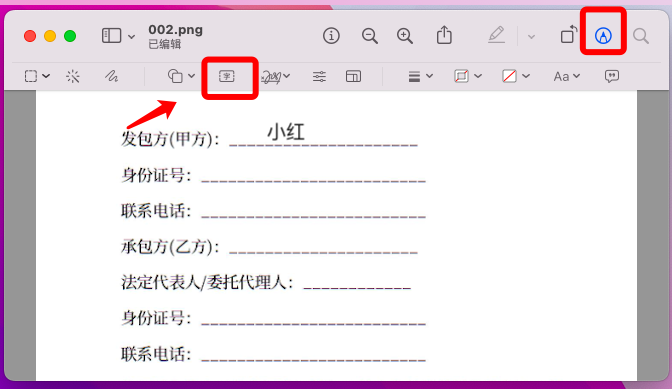
Task: Minimize the Preview window
Action: [x=50, y=36]
